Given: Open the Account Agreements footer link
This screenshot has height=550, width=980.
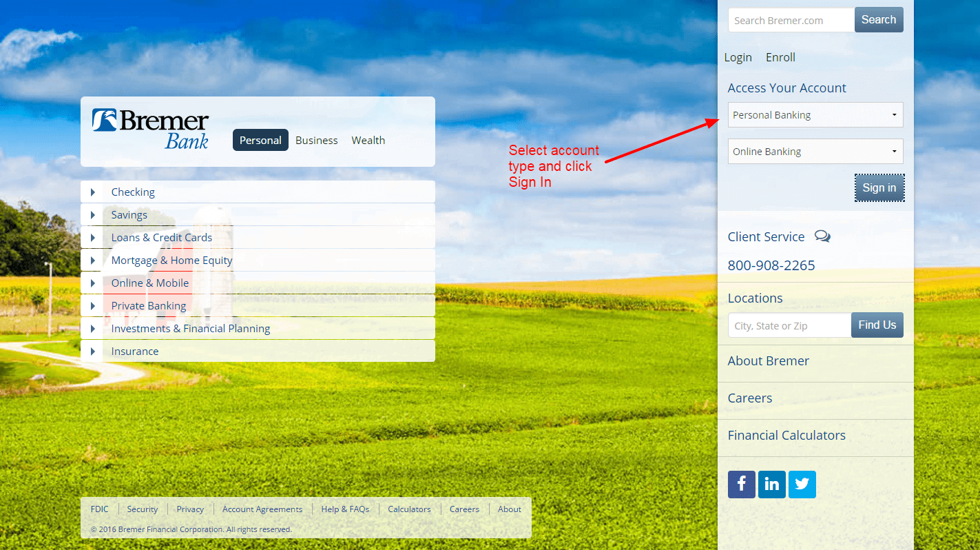Looking at the screenshot, I should [x=262, y=509].
